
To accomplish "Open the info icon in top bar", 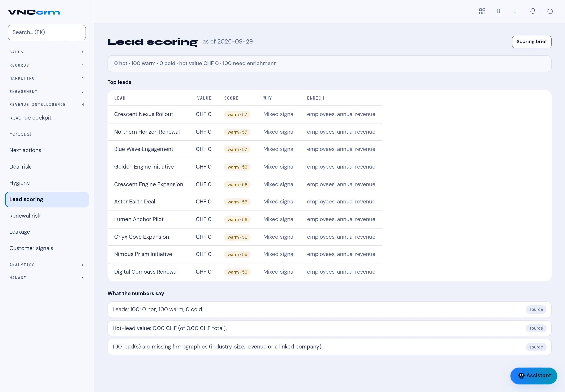I will [x=550, y=11].
